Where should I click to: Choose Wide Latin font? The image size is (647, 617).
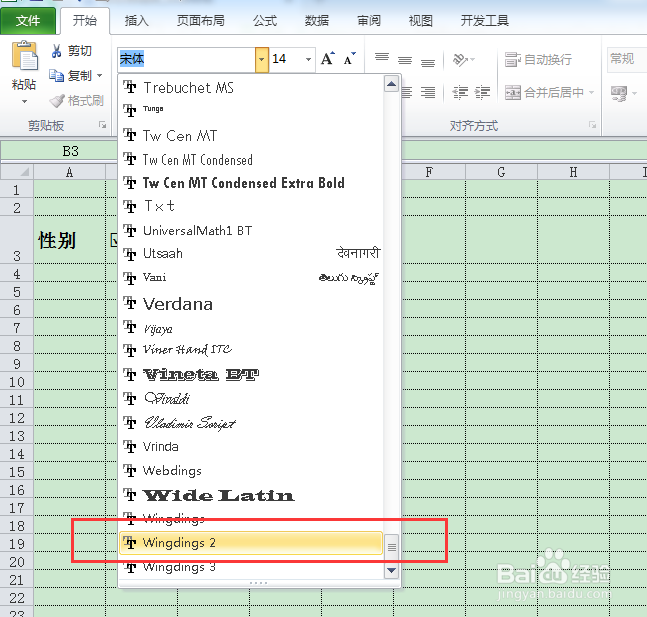251,495
